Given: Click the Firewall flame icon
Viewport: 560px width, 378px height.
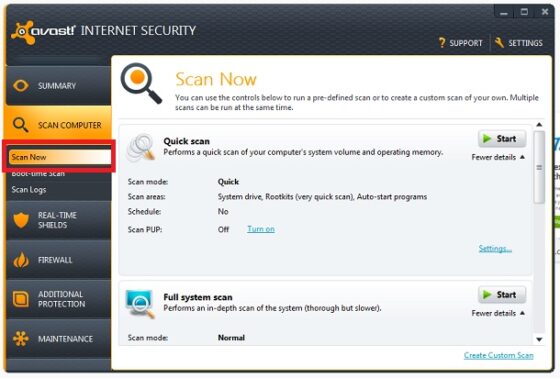Looking at the screenshot, I should click(x=21, y=260).
